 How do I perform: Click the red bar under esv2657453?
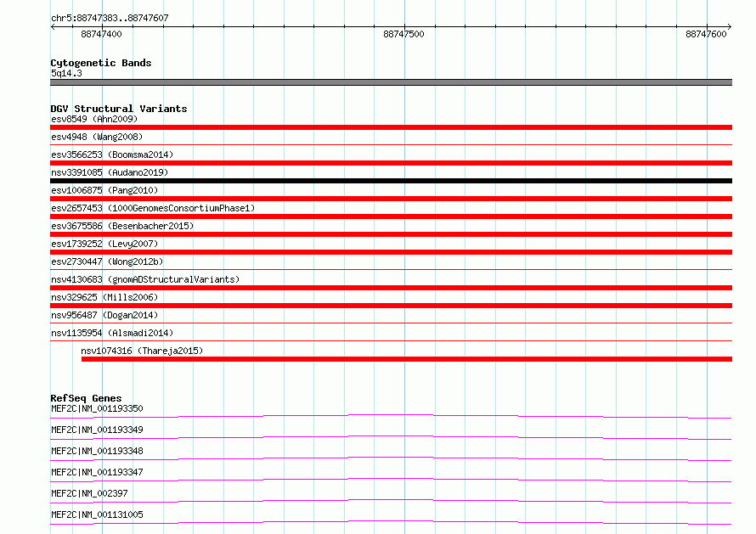(391, 216)
